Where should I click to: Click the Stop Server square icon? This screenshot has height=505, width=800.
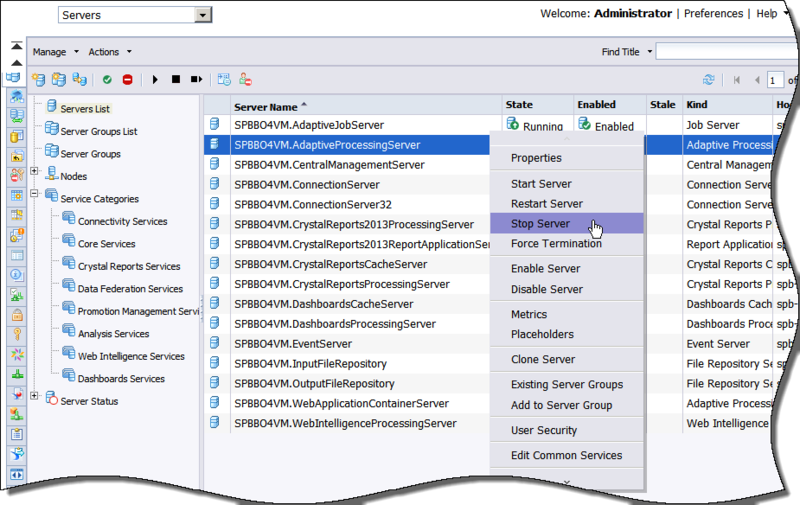176,79
